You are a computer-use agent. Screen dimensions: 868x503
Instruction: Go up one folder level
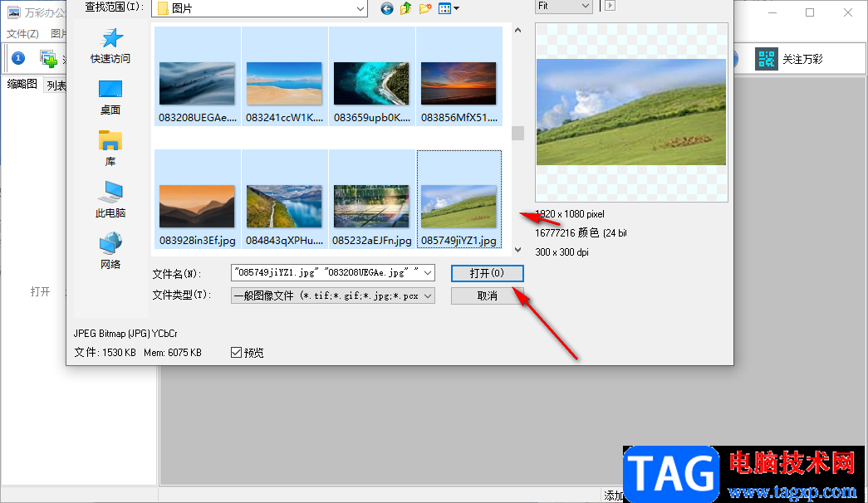(406, 8)
